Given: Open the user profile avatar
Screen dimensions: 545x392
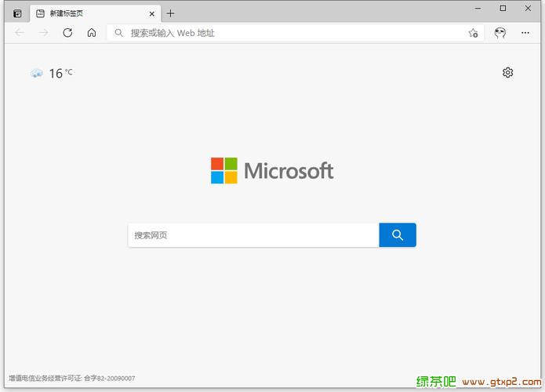Looking at the screenshot, I should 500,33.
